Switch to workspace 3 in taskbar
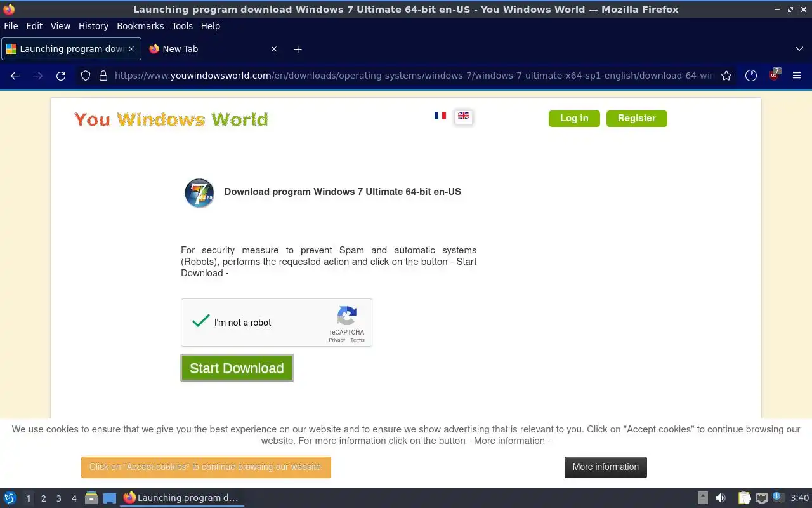Image resolution: width=812 pixels, height=508 pixels. pyautogui.click(x=58, y=498)
